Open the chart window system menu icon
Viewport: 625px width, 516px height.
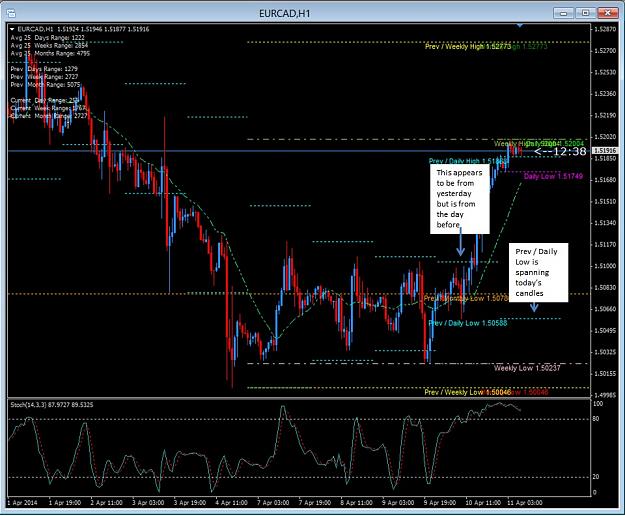click(x=11, y=14)
